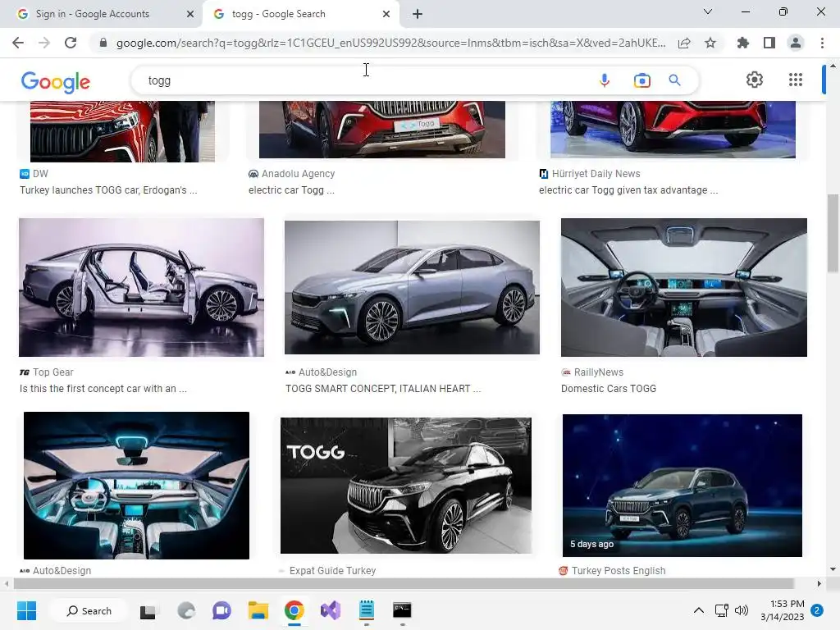This screenshot has height=630, width=840.
Task: Open the Windows taskbar Search box
Action: tap(89, 610)
